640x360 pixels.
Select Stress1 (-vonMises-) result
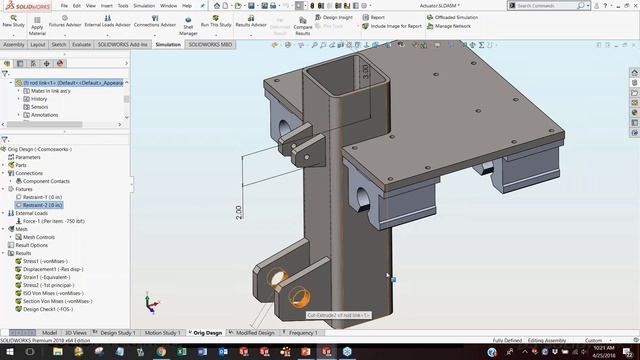pos(45,261)
